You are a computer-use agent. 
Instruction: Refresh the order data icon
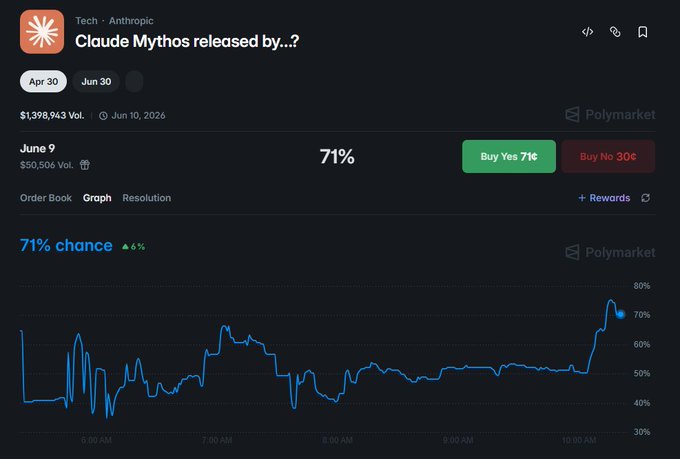(x=646, y=198)
